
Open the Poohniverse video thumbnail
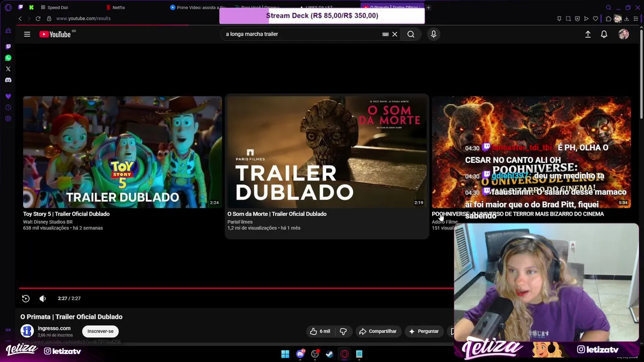[x=531, y=152]
